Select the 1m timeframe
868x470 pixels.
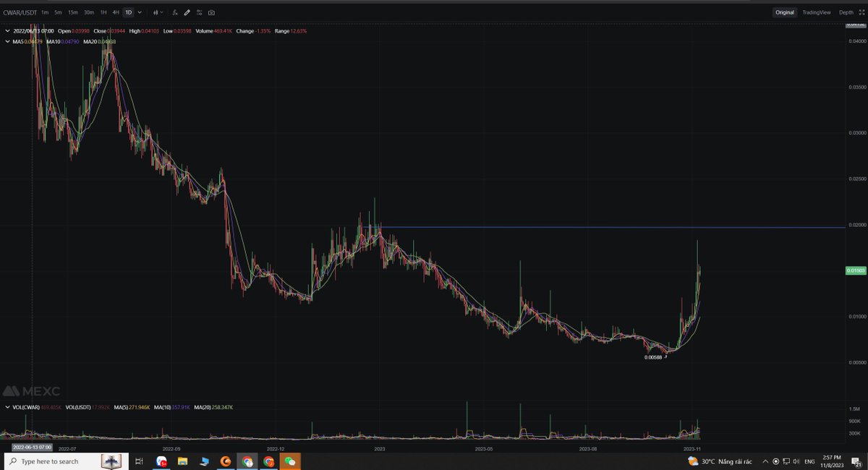point(45,12)
